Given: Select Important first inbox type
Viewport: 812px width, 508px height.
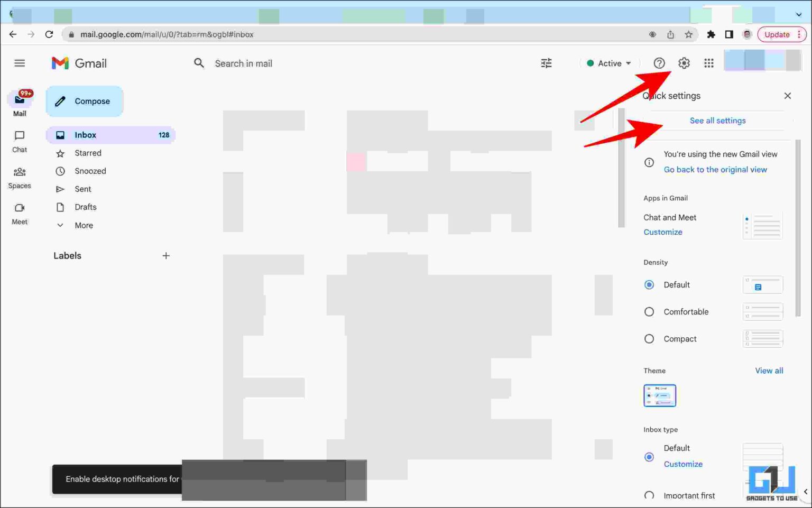Looking at the screenshot, I should pos(649,496).
